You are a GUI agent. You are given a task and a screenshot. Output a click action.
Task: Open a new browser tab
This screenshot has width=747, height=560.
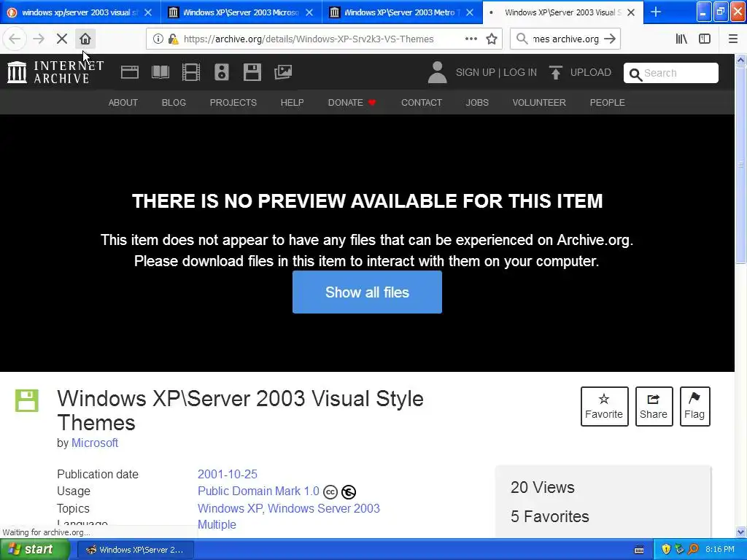click(x=656, y=12)
